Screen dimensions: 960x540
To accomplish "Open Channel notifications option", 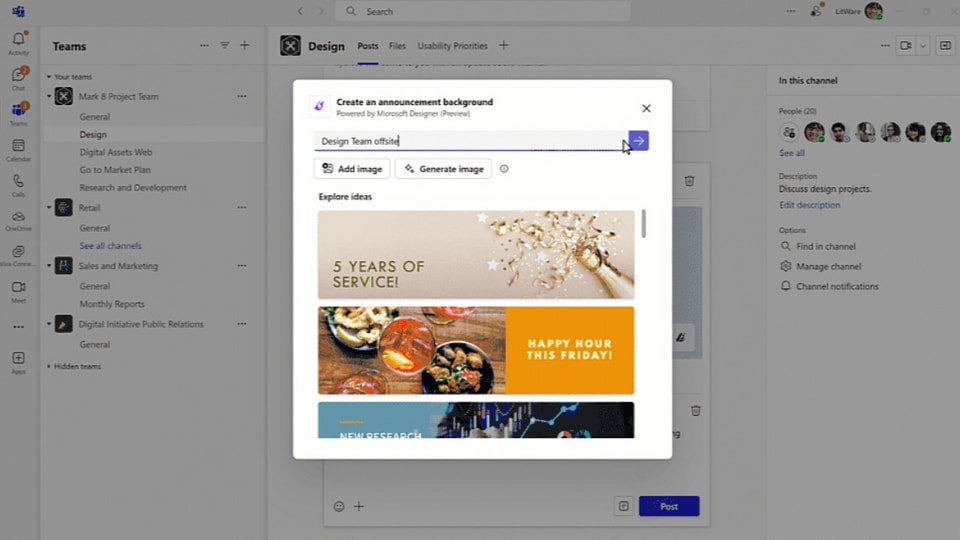I will 829,286.
